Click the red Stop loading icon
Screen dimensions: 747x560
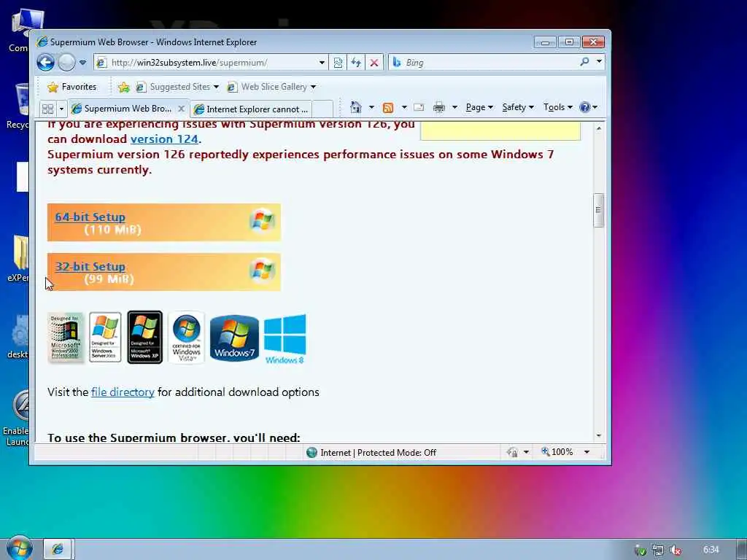click(374, 63)
